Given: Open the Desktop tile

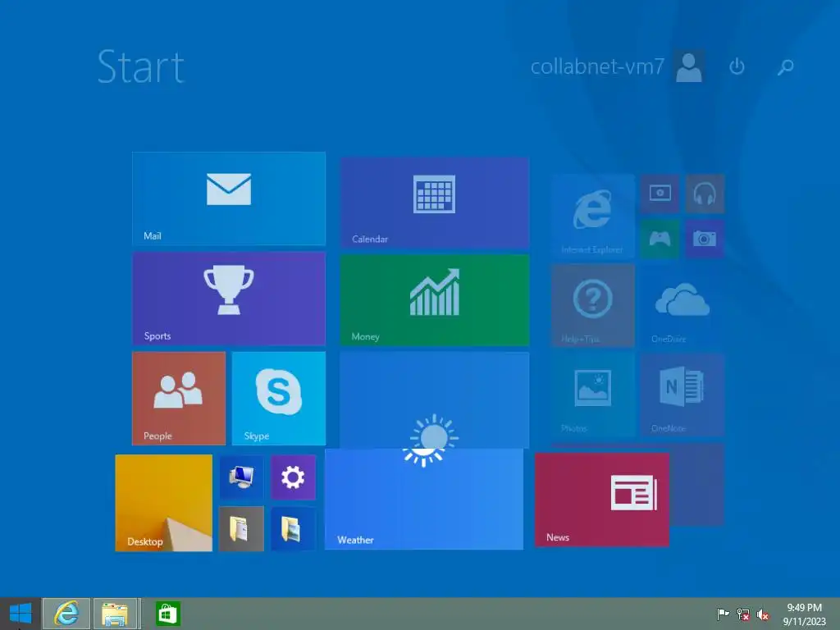Looking at the screenshot, I should tap(163, 503).
